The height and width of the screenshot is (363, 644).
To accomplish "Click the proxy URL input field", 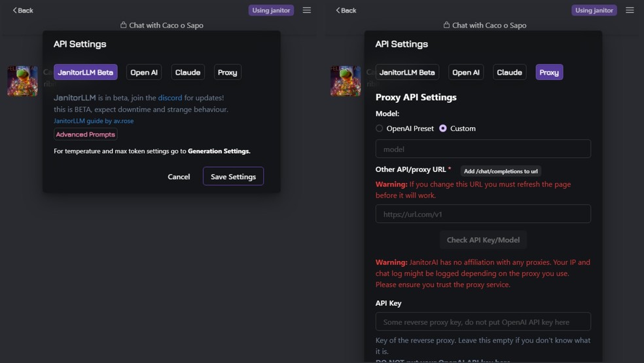I will pyautogui.click(x=483, y=214).
